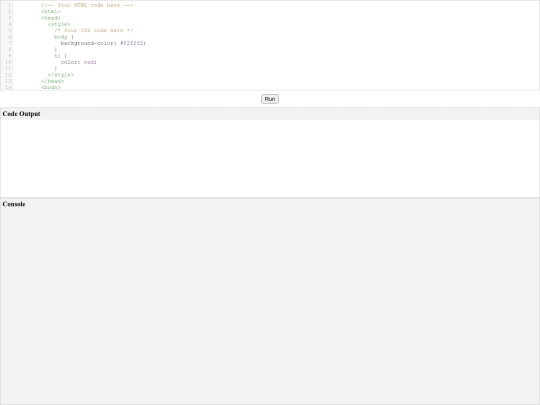The height and width of the screenshot is (405, 540).
Task: Click the CSS comment line in editor
Action: click(x=93, y=30)
